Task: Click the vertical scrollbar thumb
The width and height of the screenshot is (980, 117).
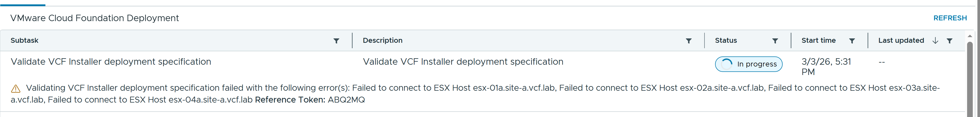Action: pos(970,76)
